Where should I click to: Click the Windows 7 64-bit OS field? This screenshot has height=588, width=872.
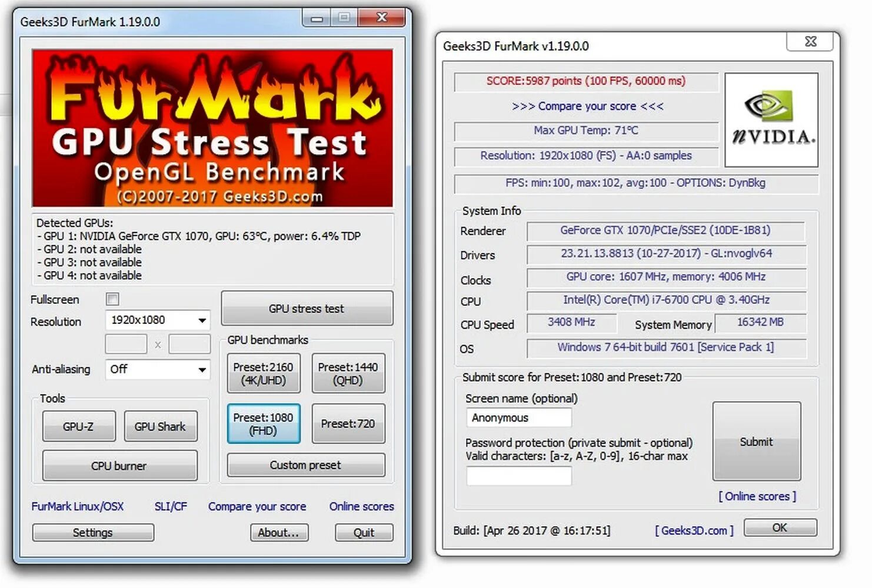coord(666,348)
